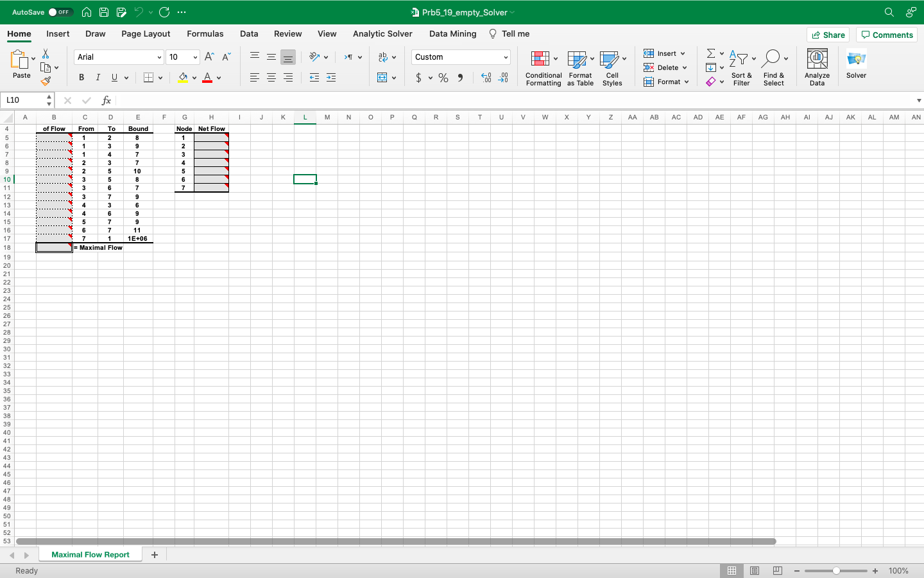Open the font size dropdown
The width and height of the screenshot is (924, 578).
click(195, 57)
